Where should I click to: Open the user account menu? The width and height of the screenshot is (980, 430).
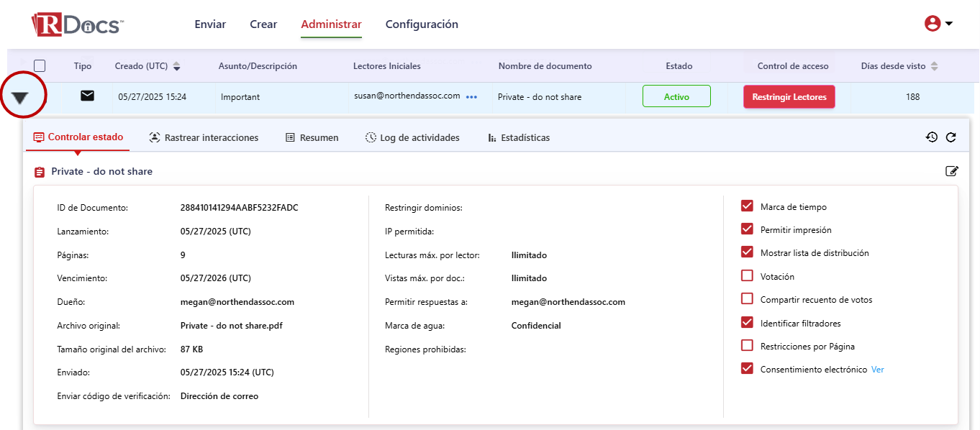938,24
